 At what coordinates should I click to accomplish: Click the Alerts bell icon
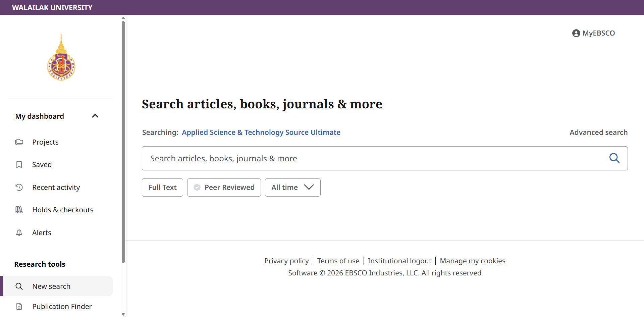19,232
